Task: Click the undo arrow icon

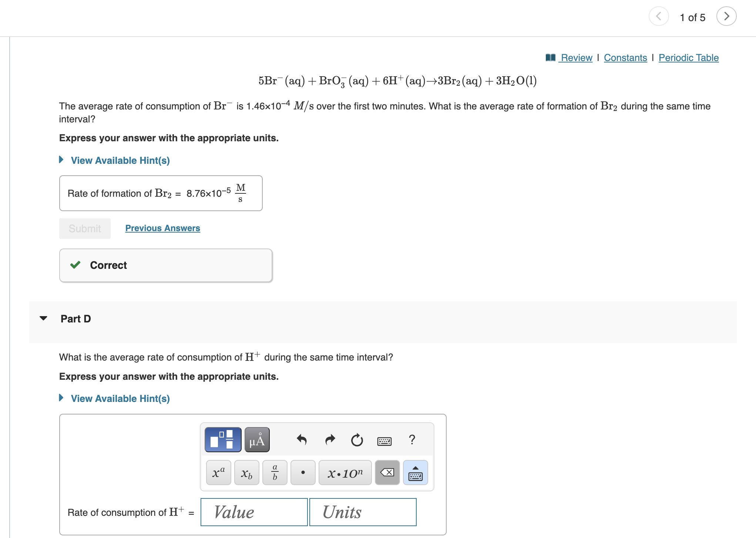Action: [302, 440]
